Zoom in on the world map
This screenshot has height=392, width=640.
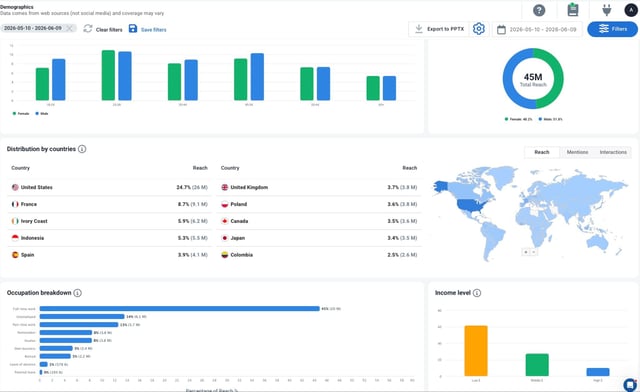coord(526,252)
